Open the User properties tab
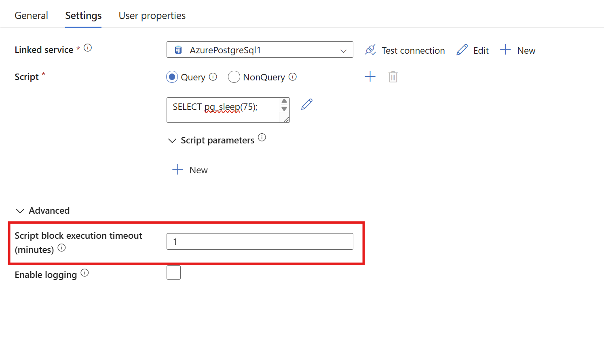The image size is (604, 364). coord(152,16)
